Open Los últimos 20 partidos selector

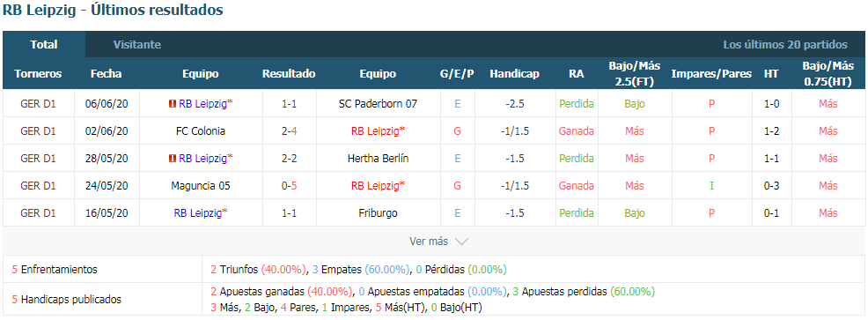[785, 45]
